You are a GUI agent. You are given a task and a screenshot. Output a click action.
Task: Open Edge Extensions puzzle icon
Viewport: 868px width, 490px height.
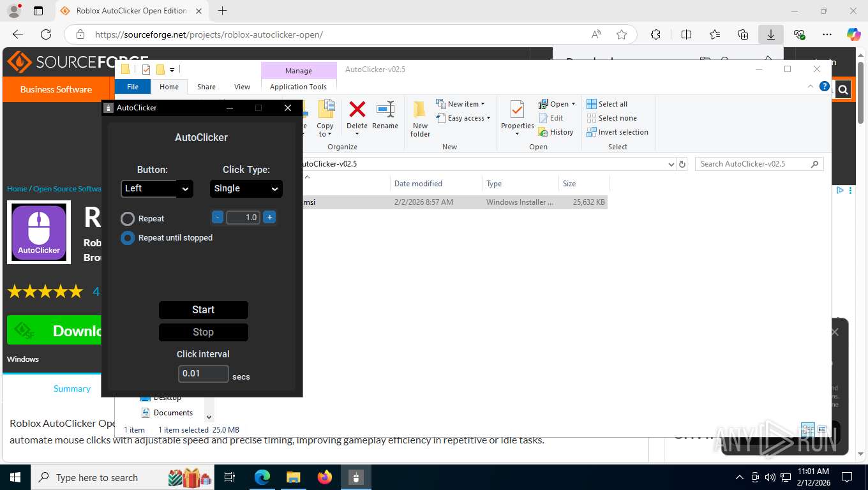tap(655, 34)
